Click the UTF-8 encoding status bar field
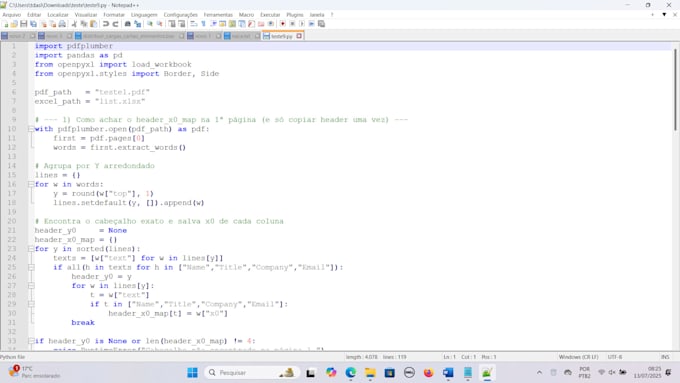The height and width of the screenshot is (383, 680). point(615,357)
